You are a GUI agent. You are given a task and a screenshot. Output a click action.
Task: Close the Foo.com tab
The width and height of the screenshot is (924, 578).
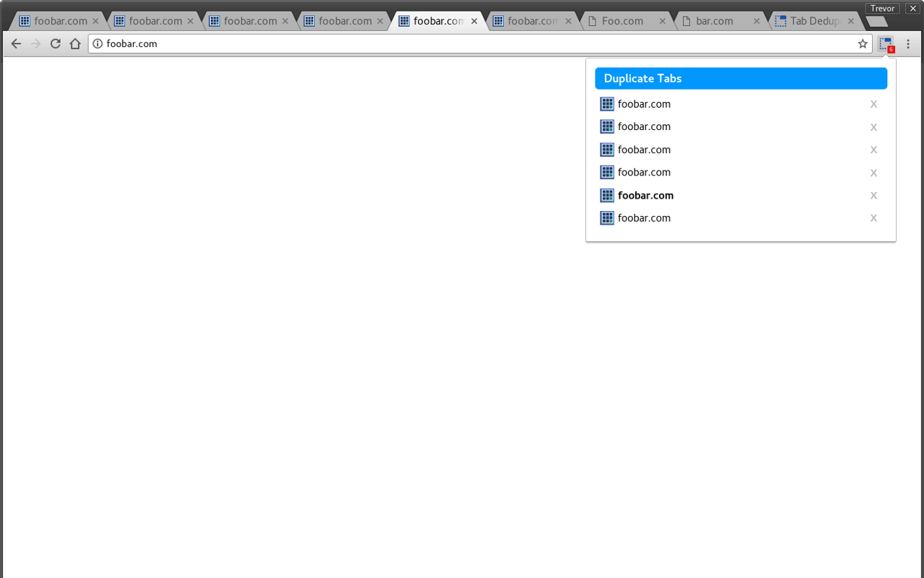tap(663, 21)
